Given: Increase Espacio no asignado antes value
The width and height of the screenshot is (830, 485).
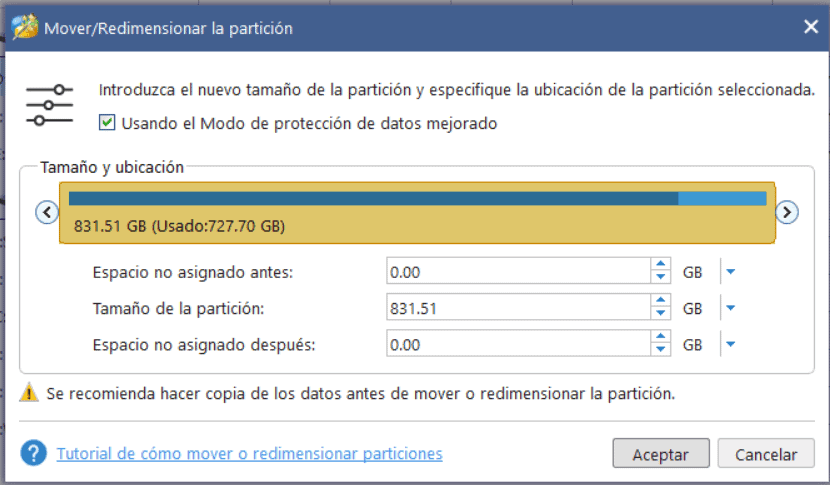Looking at the screenshot, I should click(660, 265).
